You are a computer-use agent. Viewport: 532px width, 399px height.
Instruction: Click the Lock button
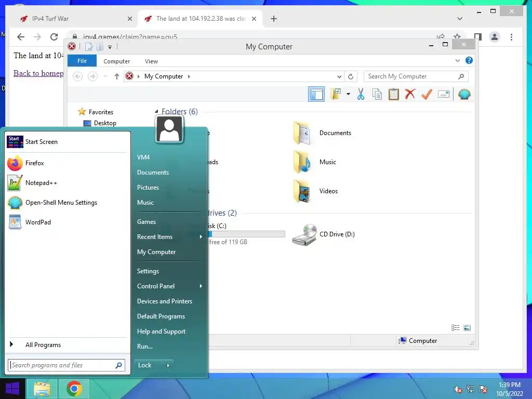click(148, 365)
